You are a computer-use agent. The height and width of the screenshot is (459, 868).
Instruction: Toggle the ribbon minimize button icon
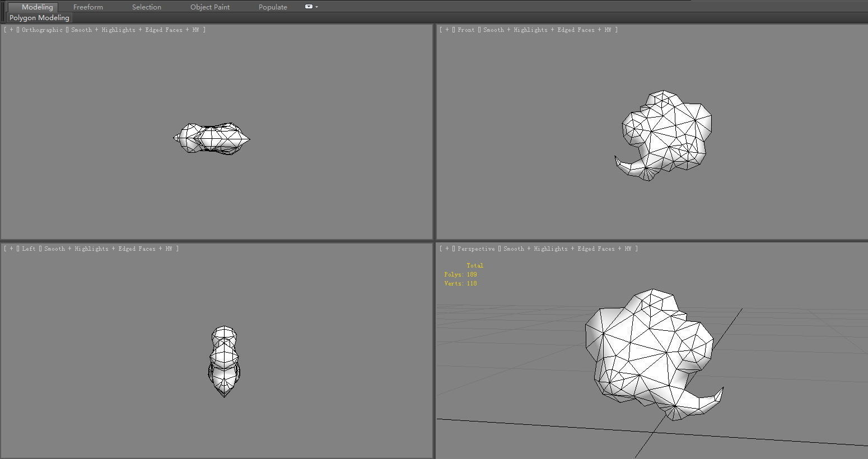tap(309, 7)
